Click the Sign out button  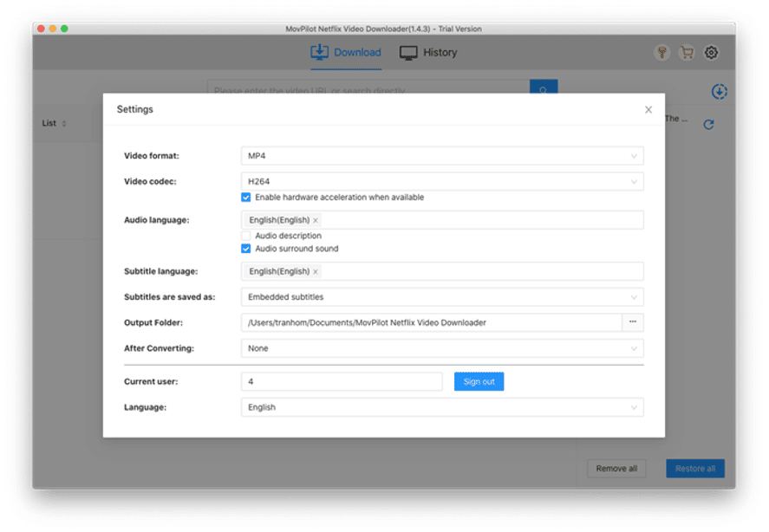479,380
